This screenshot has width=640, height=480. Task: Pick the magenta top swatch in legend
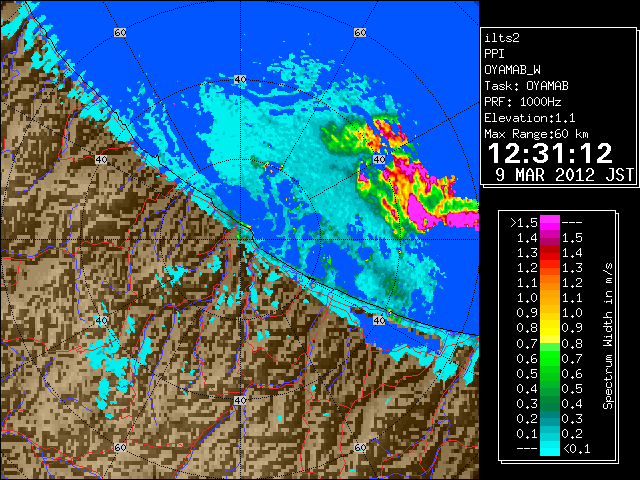(550, 223)
